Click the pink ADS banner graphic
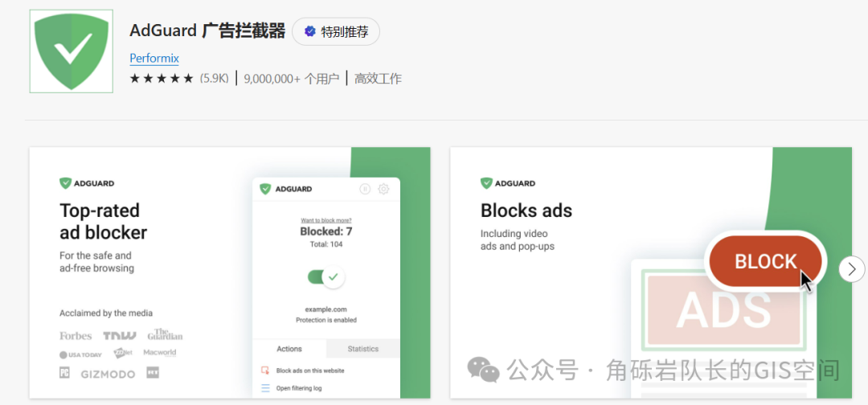 pyautogui.click(x=724, y=309)
